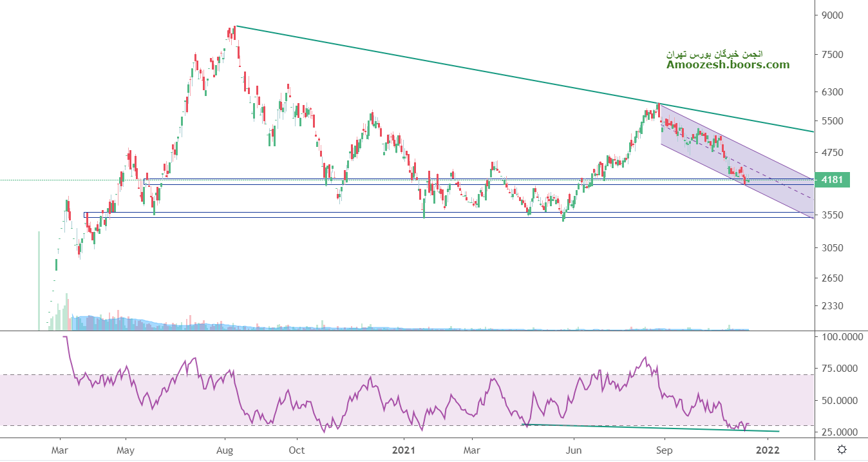Open chart settings gear icon

pos(842,449)
